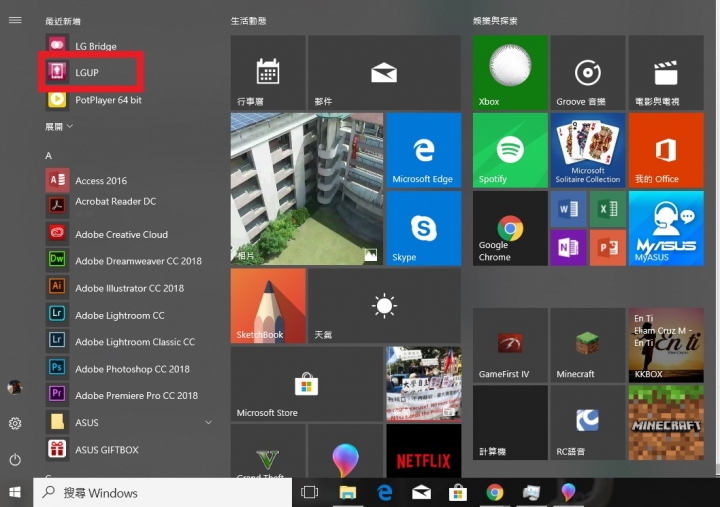
Task: Open Adobe Premiere Pro CC 2018
Action: (x=122, y=395)
